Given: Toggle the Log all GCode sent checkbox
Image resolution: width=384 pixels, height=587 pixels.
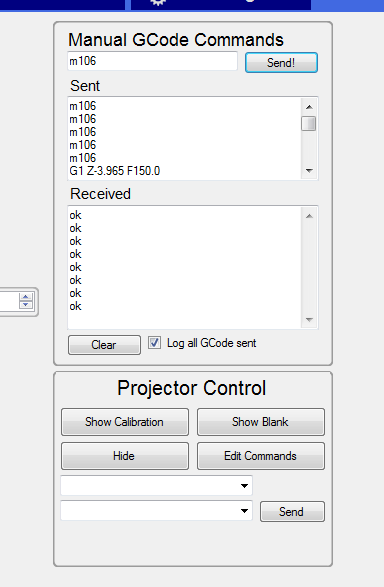Looking at the screenshot, I should coord(154,343).
